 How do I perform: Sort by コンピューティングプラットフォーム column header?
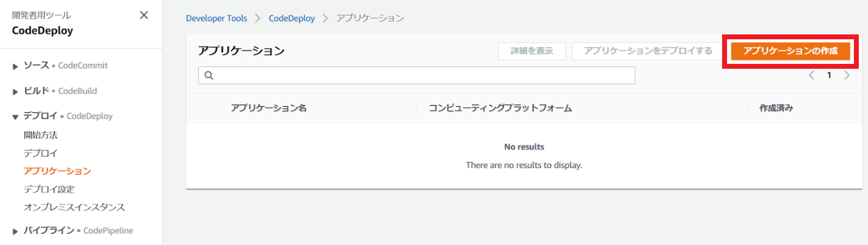[x=500, y=108]
